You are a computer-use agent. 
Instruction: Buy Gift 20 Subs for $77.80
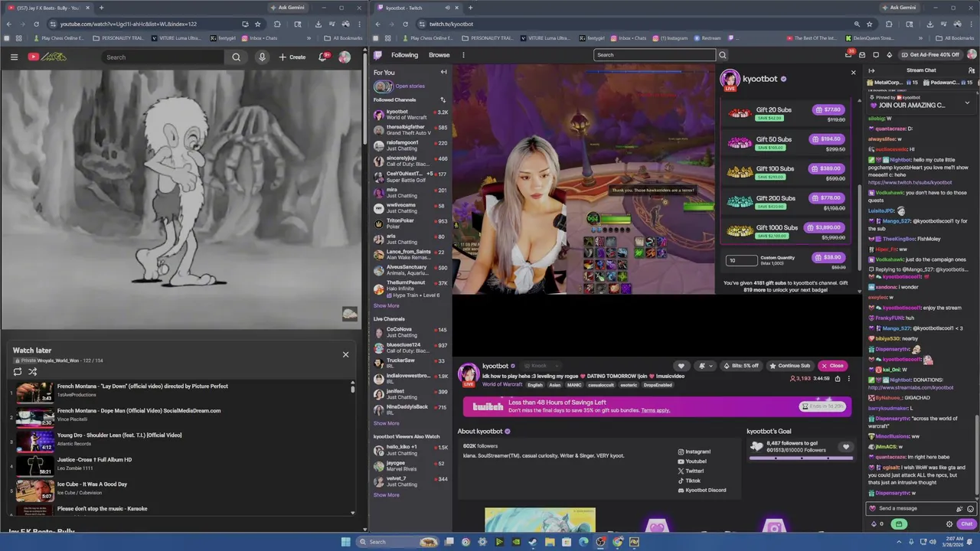point(828,109)
